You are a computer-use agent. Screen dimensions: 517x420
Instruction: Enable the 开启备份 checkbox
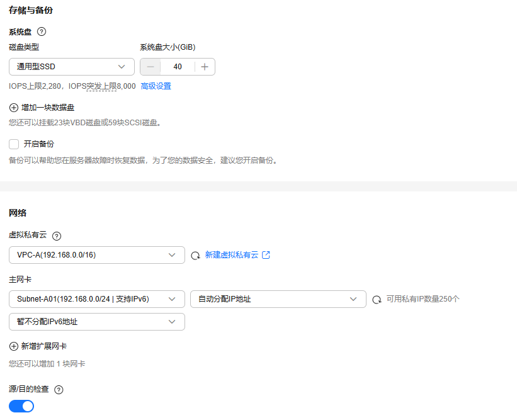[x=14, y=144]
